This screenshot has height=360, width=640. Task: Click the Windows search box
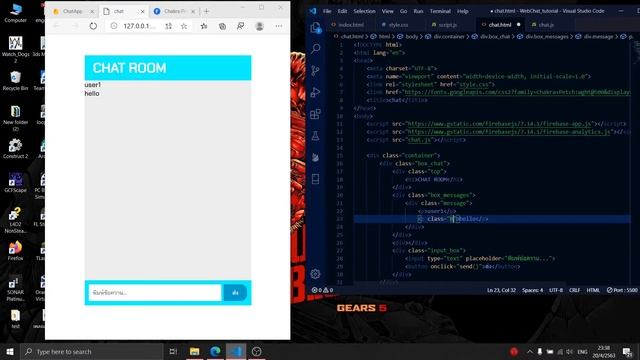coord(92,351)
